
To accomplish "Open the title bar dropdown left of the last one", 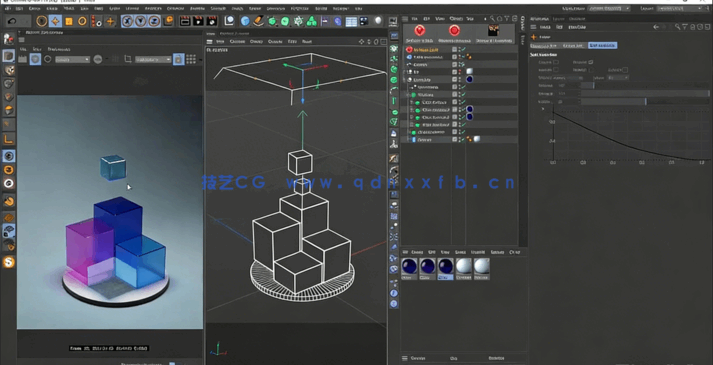I will click(x=609, y=8).
